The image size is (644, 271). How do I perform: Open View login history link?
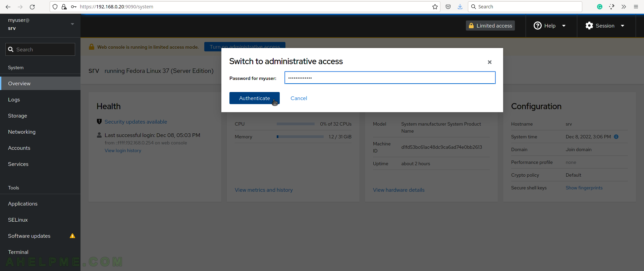click(123, 150)
